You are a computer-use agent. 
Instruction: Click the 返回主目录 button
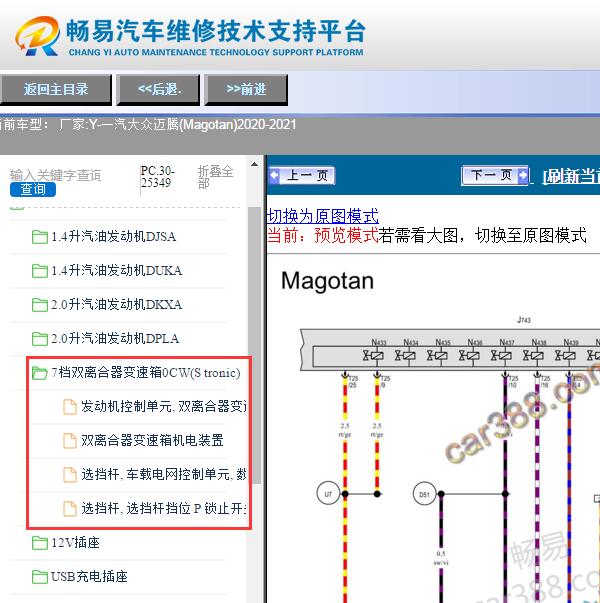coord(55,90)
